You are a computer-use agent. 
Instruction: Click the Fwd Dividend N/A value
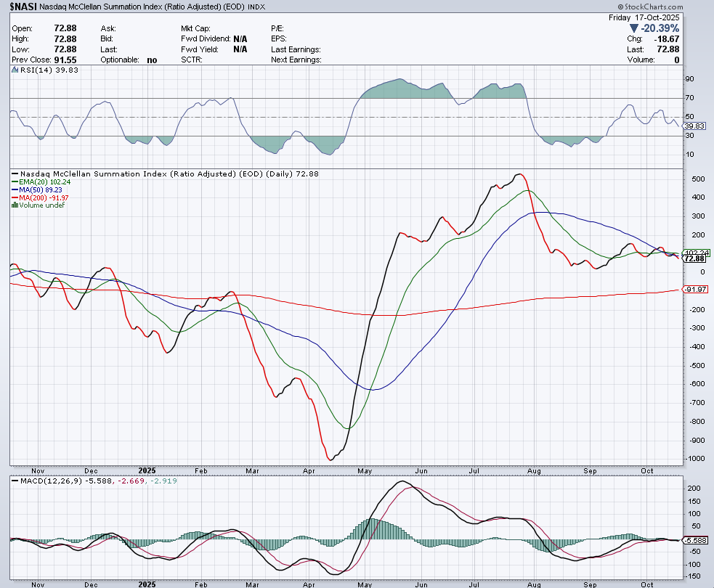click(240, 39)
